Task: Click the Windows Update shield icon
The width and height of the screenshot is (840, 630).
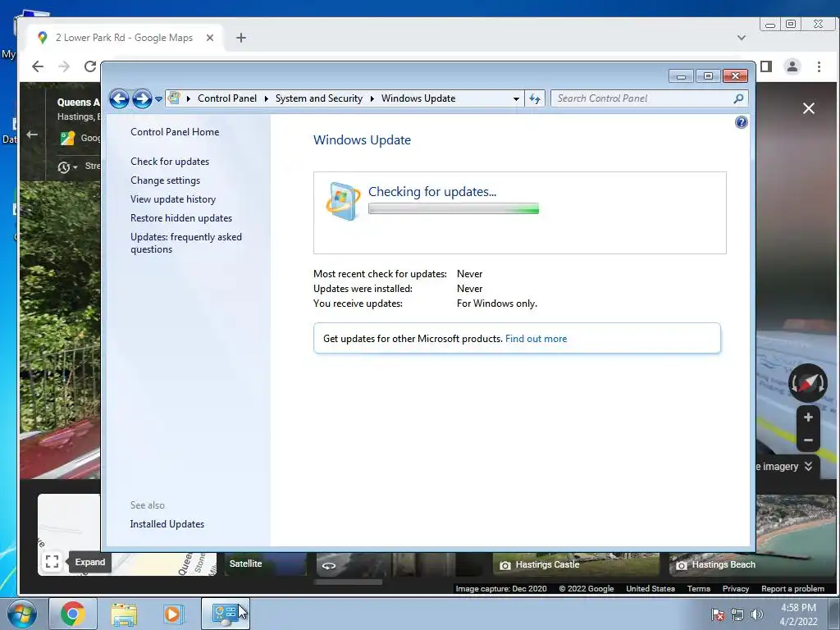Action: [343, 201]
